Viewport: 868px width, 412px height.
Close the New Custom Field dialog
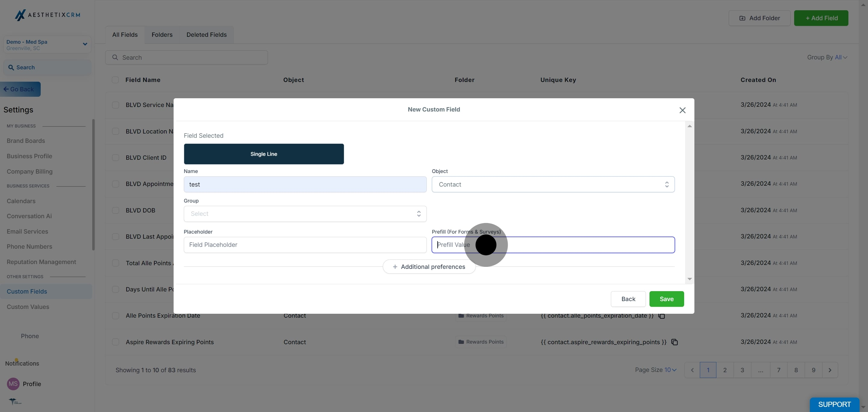(682, 110)
